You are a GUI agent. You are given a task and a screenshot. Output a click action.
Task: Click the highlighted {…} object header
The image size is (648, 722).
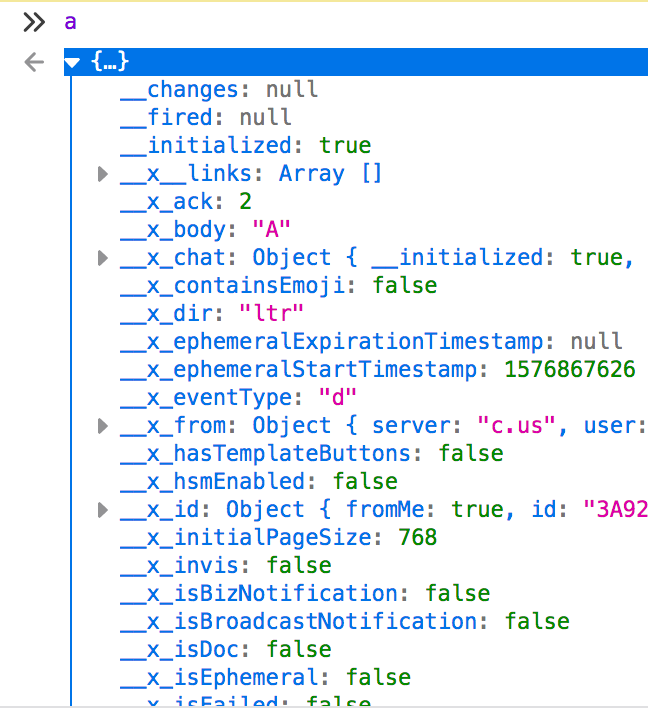(110, 62)
